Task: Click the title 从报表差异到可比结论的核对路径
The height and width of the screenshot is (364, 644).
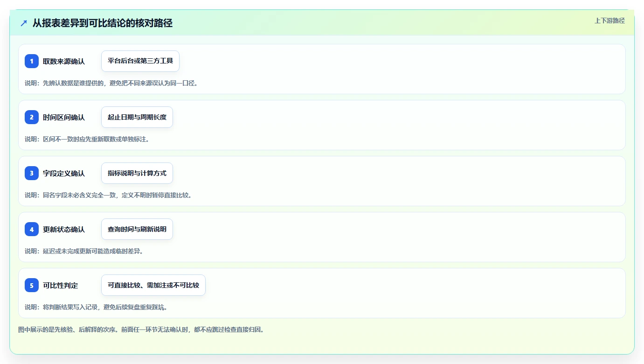Action: click(x=103, y=23)
